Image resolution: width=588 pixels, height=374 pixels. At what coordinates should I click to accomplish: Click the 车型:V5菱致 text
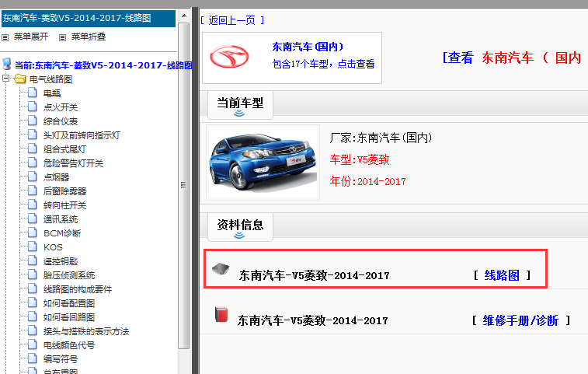[x=360, y=159]
